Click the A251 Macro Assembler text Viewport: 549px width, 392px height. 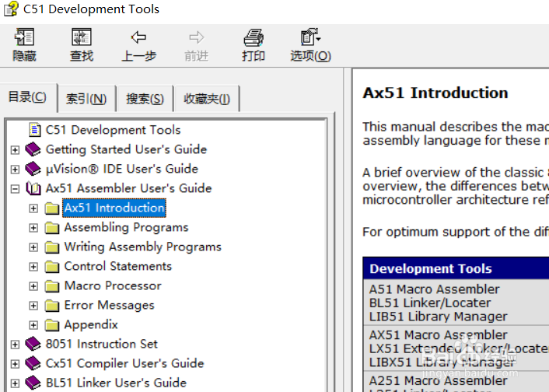pos(438,380)
